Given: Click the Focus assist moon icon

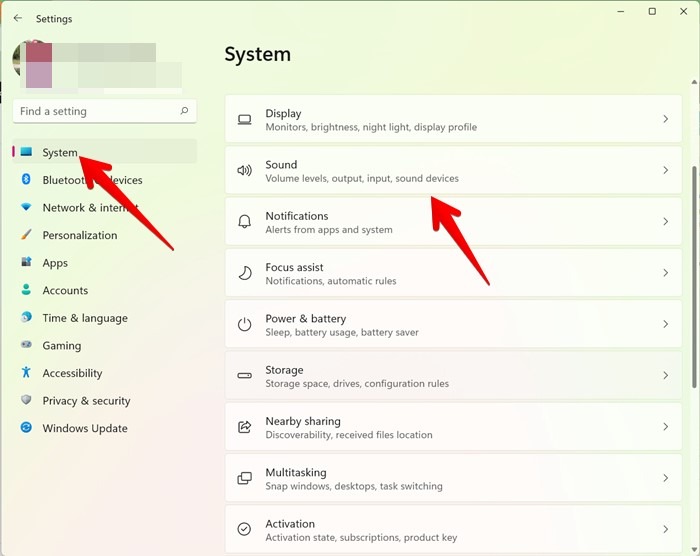Looking at the screenshot, I should coord(244,273).
